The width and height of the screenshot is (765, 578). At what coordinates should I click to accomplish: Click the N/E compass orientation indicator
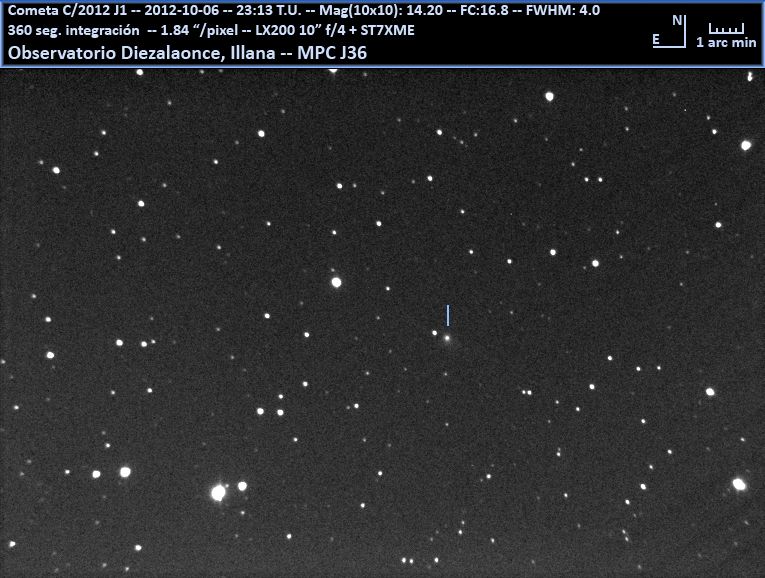[x=670, y=32]
